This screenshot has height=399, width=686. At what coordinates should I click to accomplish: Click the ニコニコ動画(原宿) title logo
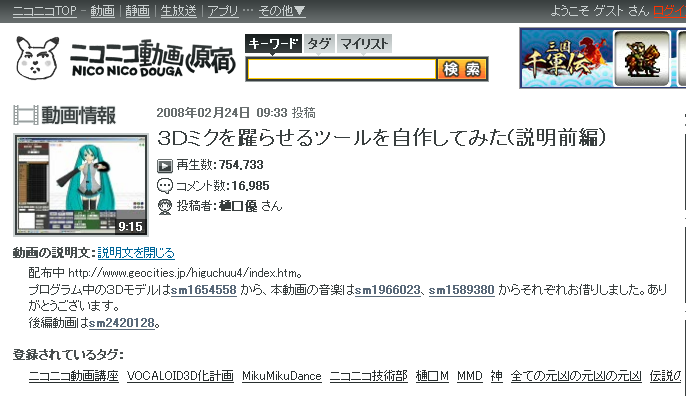click(153, 58)
